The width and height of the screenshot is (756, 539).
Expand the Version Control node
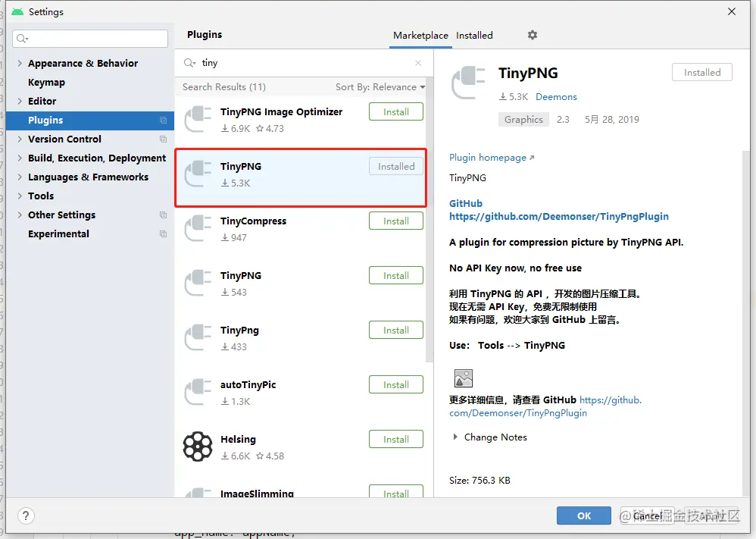20,139
